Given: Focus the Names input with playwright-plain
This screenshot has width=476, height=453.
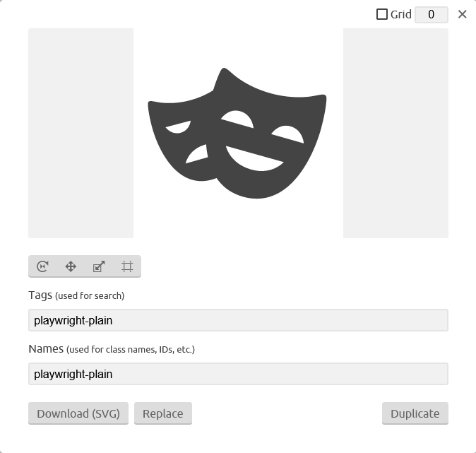Looking at the screenshot, I should click(238, 374).
